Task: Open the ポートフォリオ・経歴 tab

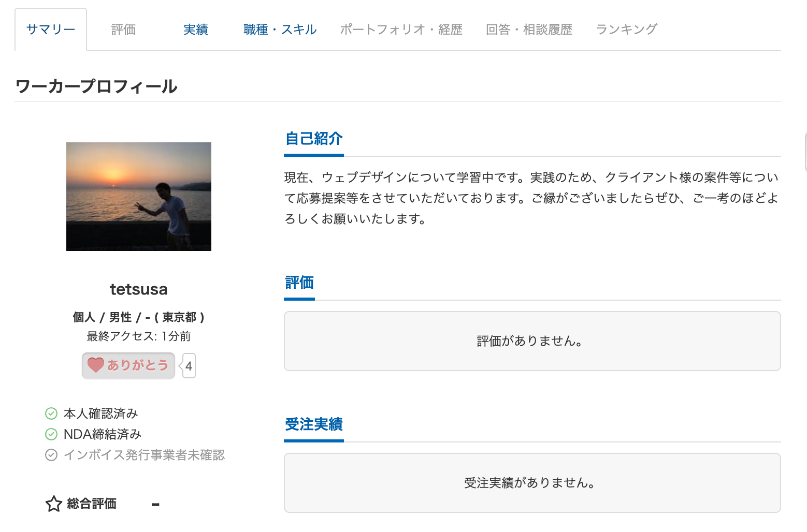Action: [401, 29]
